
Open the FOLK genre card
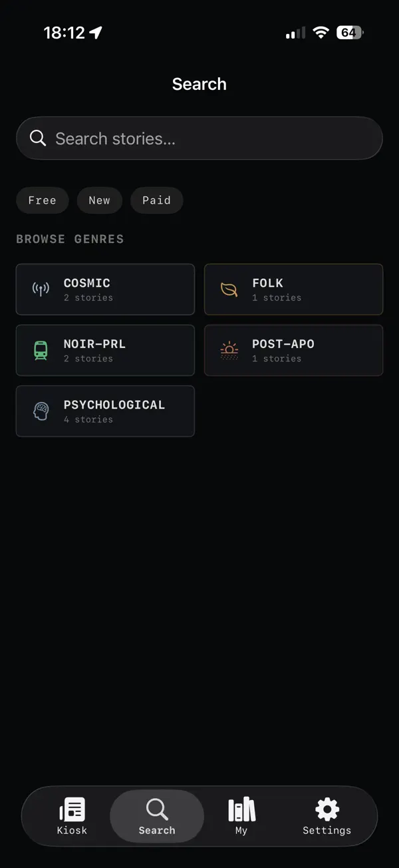293,290
